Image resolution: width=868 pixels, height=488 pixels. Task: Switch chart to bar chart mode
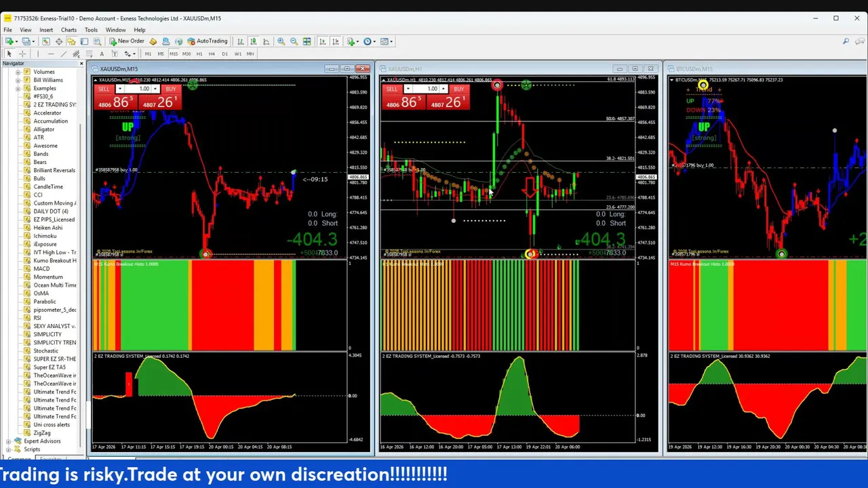240,41
